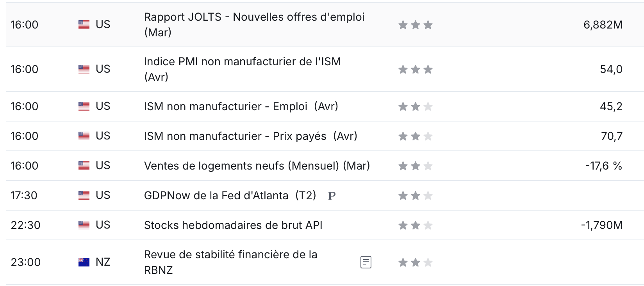The width and height of the screenshot is (644, 286).
Task: Click US flag in the JOLTS row
Action: point(84,25)
